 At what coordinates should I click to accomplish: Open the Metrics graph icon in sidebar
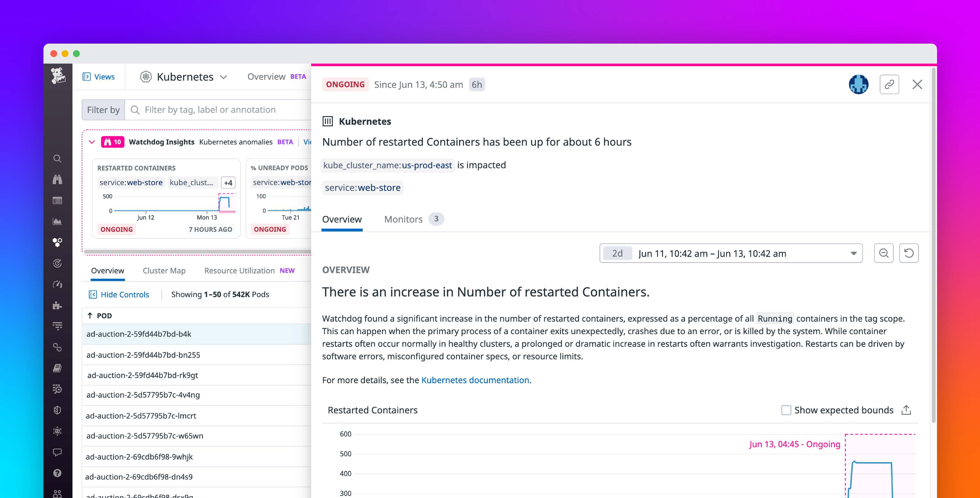point(58,221)
